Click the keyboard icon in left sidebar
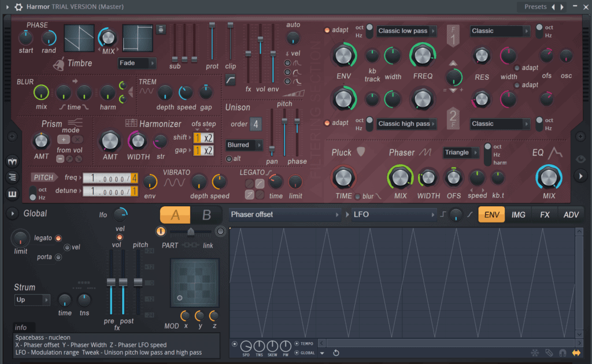 click(x=12, y=194)
